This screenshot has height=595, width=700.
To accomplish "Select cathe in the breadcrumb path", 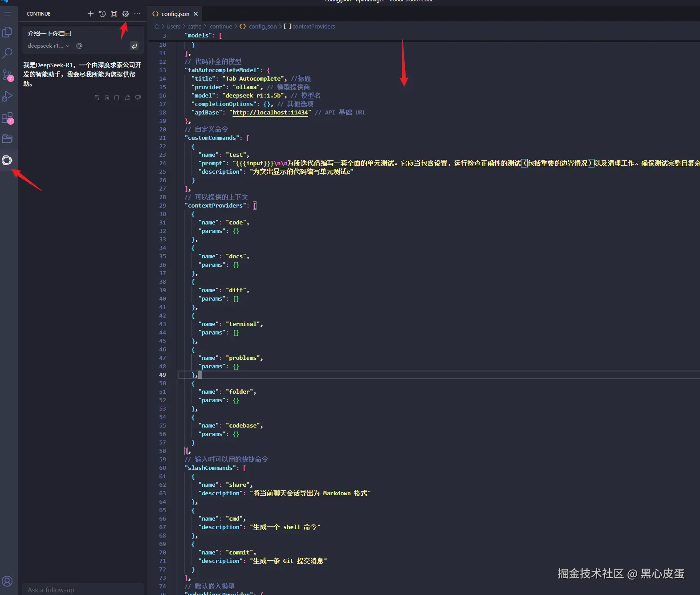I will point(194,26).
